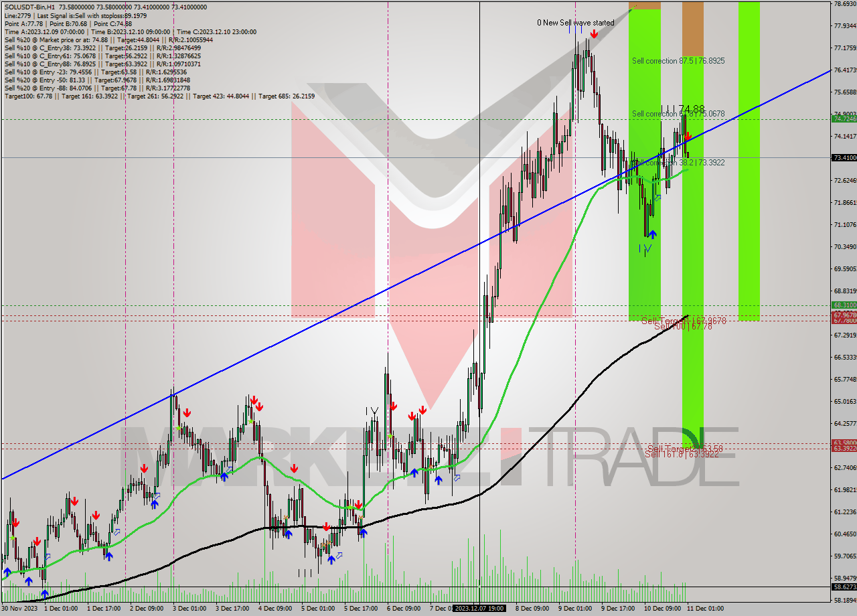
Task: Click the '8 Dec 09:00' label on the time axis
Action: (533, 609)
